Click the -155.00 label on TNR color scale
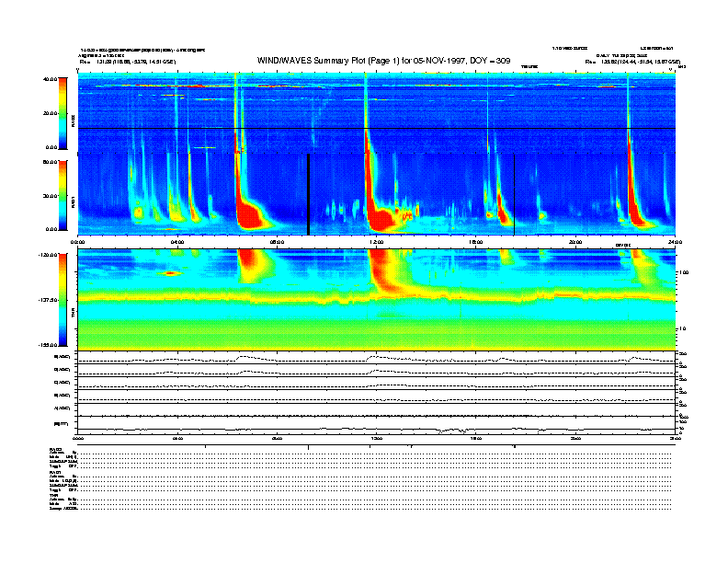Viewport: 728px width, 563px height. click(48, 345)
